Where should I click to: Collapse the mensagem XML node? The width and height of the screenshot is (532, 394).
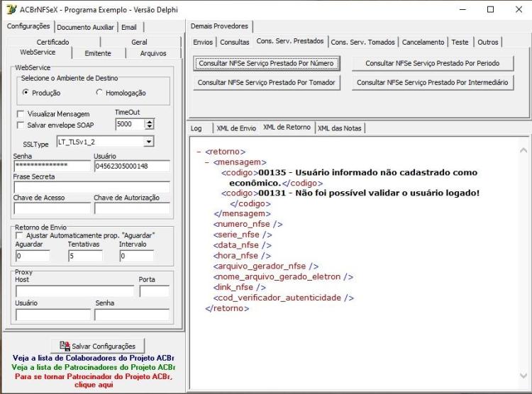tap(207, 162)
